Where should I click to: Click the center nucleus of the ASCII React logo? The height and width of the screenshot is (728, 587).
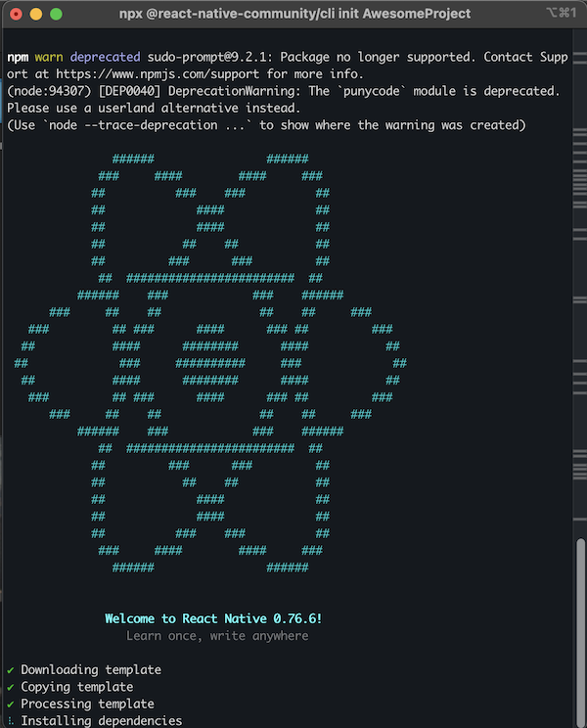(x=210, y=363)
